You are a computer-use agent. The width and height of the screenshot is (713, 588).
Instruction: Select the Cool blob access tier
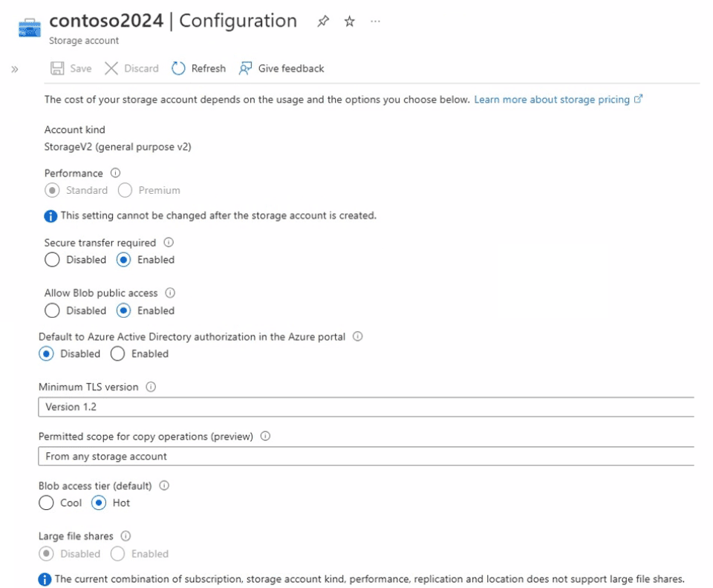[x=47, y=503]
